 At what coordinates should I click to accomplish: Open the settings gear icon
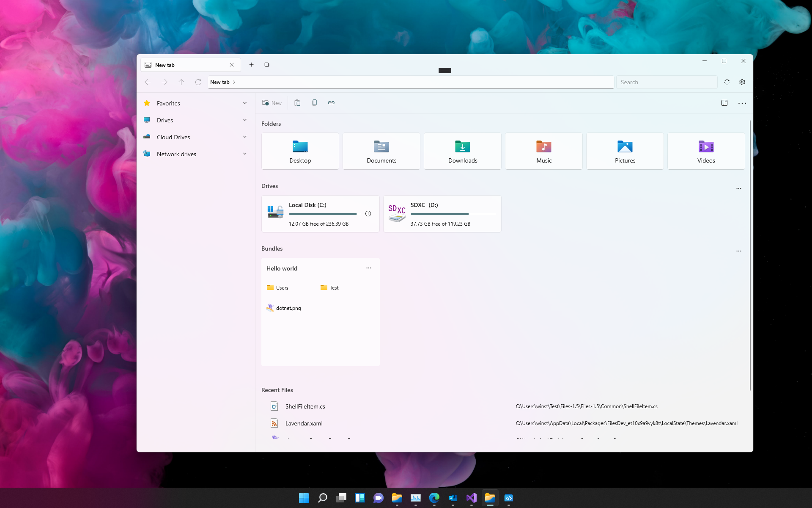(742, 82)
